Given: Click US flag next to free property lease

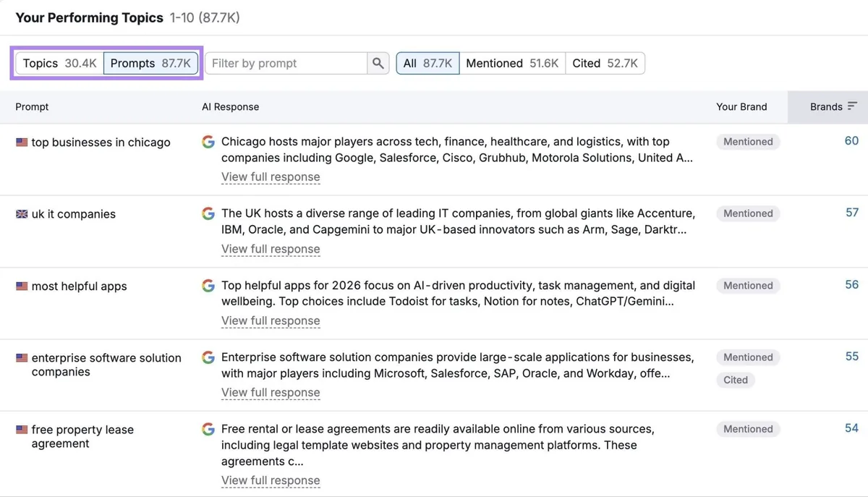Looking at the screenshot, I should [x=22, y=430].
